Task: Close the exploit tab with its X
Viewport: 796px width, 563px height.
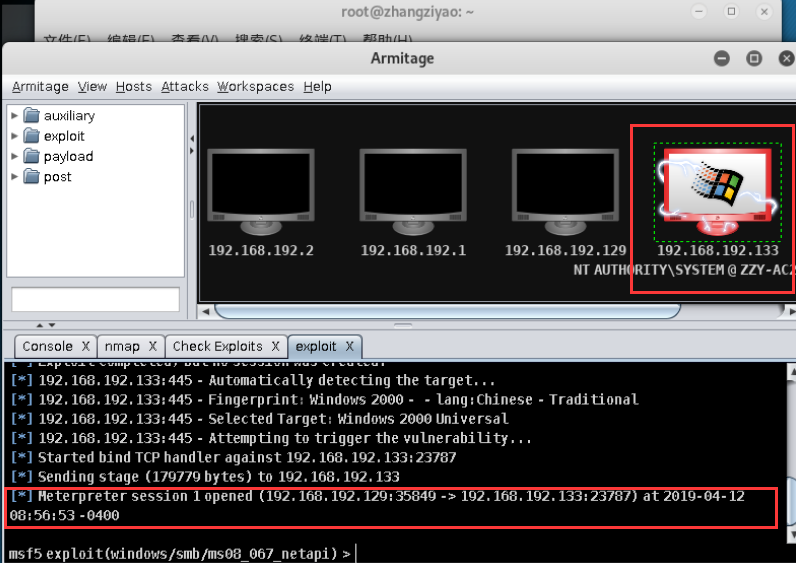Action: click(349, 346)
